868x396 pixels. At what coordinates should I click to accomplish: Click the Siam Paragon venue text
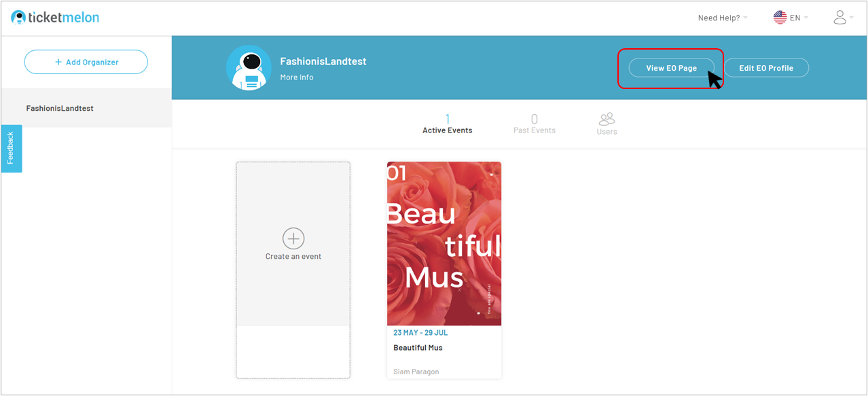pyautogui.click(x=416, y=372)
